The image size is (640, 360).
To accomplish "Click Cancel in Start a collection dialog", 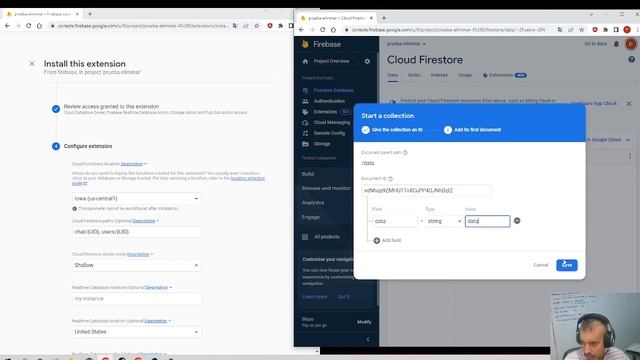I will pyautogui.click(x=541, y=265).
